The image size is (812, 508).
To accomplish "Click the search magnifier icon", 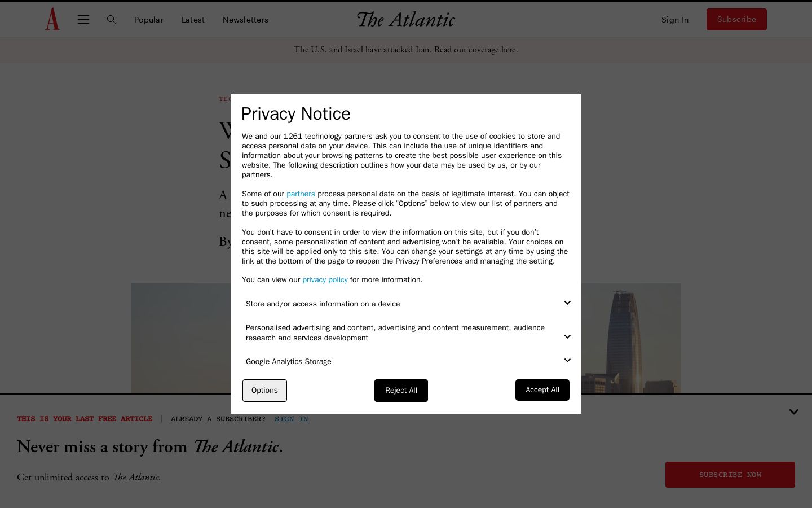I will [x=112, y=20].
